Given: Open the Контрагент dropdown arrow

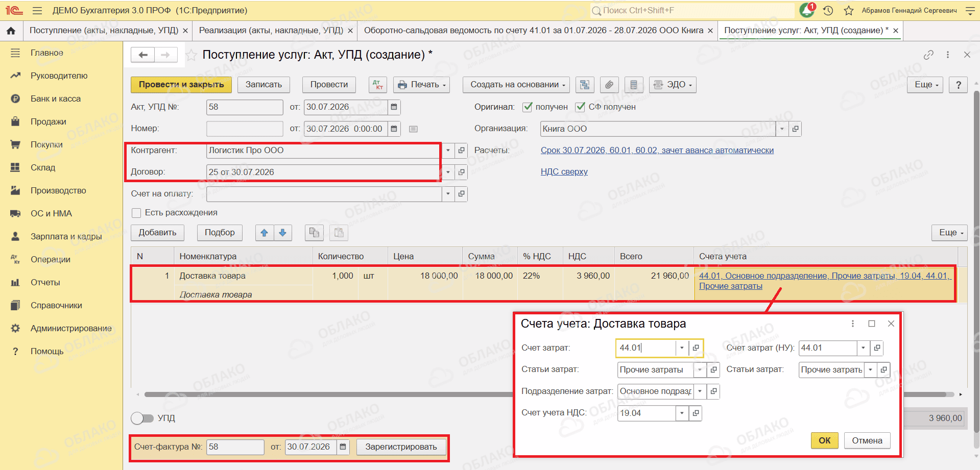Looking at the screenshot, I should (x=448, y=151).
